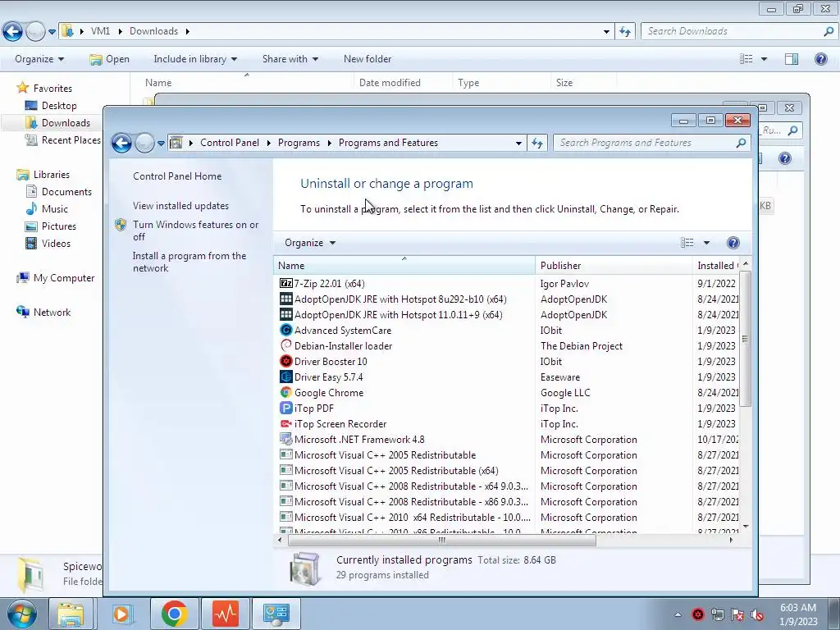Click the back arrow in Programs and Features
The height and width of the screenshot is (630, 840).
121,143
